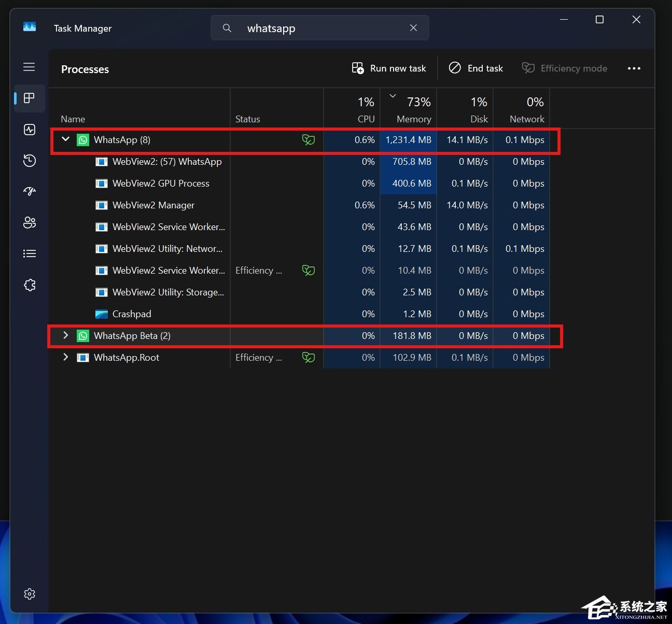672x624 pixels.
Task: Click the 400.6 MB memory value
Action: [412, 183]
